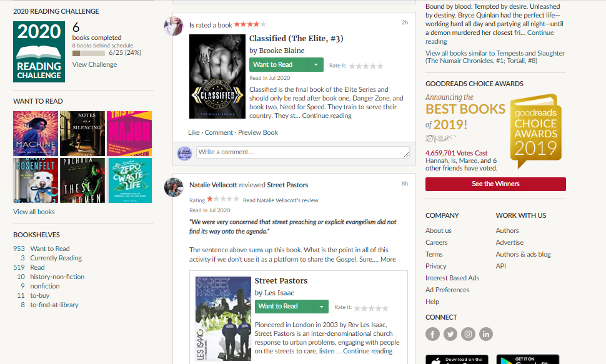
Task: Continue reading Street Pastors description
Action: 367,351
